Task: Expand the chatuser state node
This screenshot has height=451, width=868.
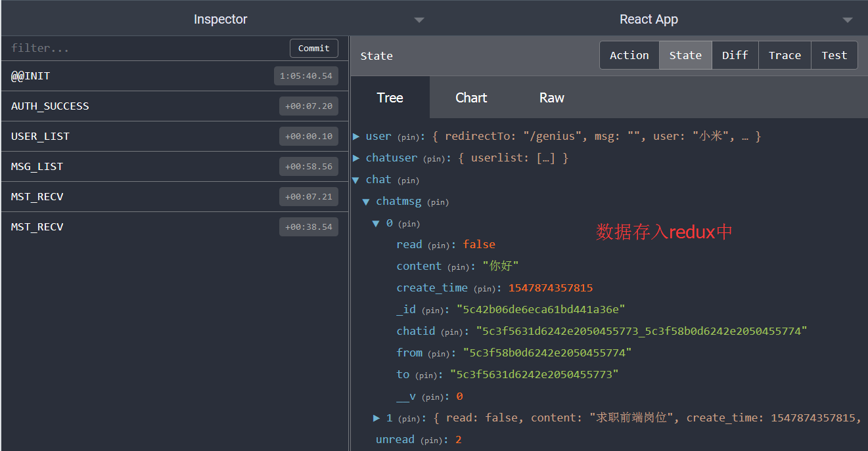Action: pos(357,158)
